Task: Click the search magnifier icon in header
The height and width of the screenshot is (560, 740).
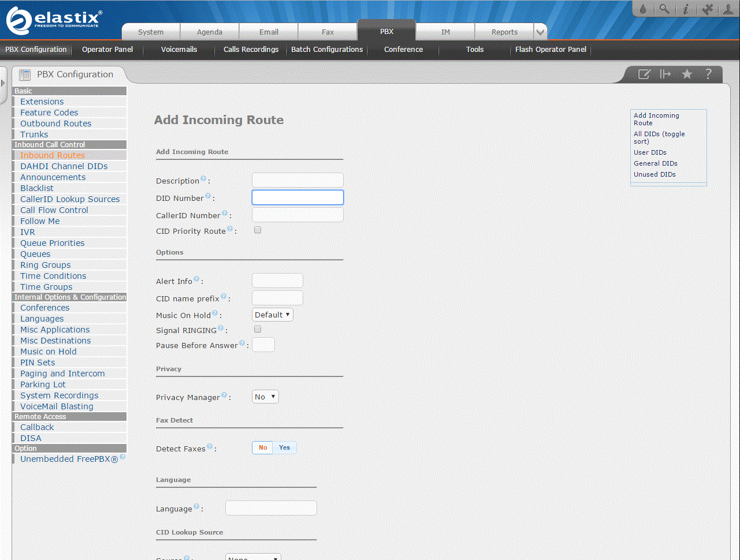Action: pyautogui.click(x=665, y=9)
